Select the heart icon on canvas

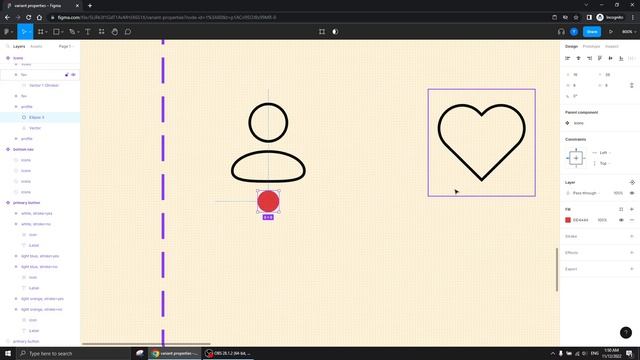(482, 142)
